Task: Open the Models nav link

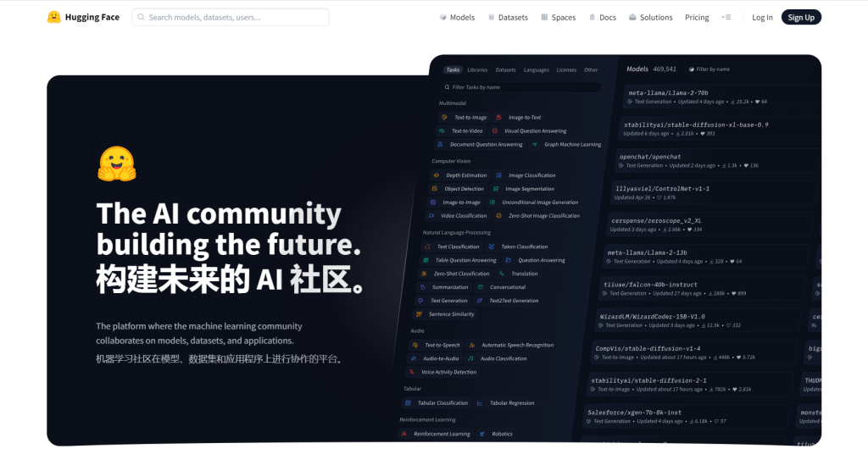Action: coord(457,18)
